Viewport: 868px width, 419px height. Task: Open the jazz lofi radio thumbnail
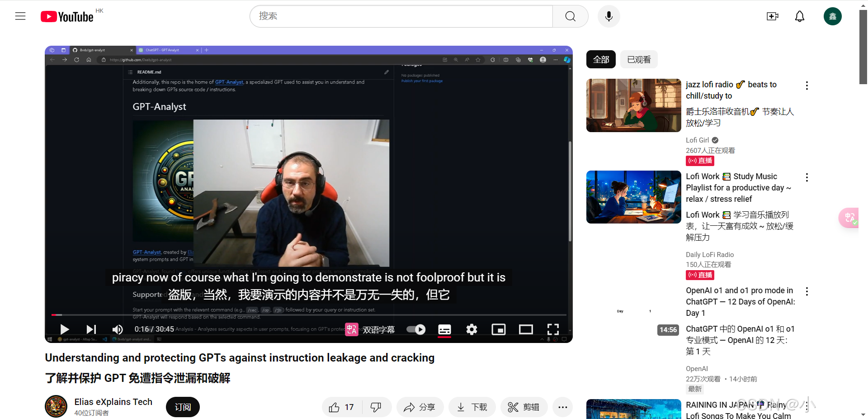pyautogui.click(x=633, y=105)
